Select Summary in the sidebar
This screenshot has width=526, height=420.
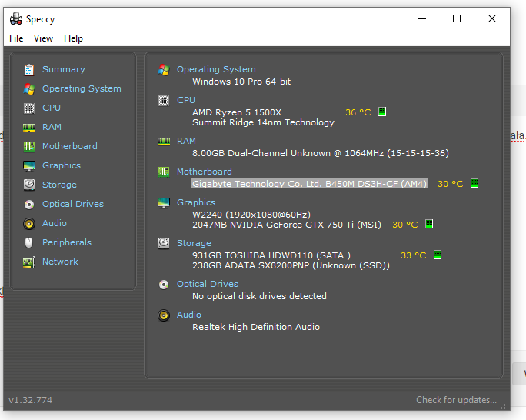coord(63,69)
